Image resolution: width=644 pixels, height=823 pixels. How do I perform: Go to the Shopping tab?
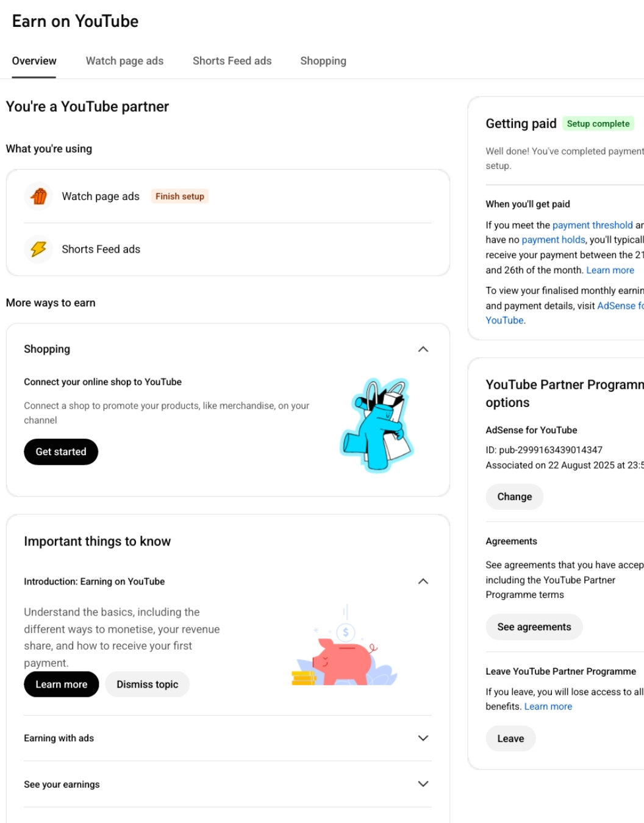323,61
